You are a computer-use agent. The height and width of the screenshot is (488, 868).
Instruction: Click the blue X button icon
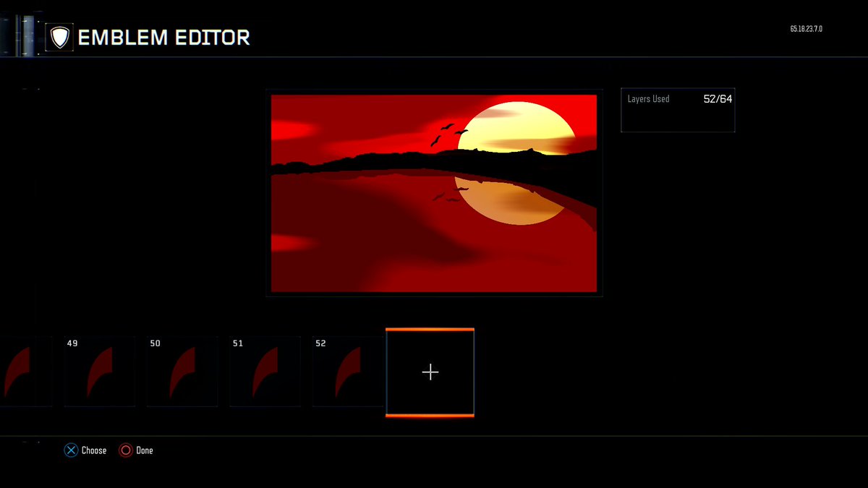point(71,450)
